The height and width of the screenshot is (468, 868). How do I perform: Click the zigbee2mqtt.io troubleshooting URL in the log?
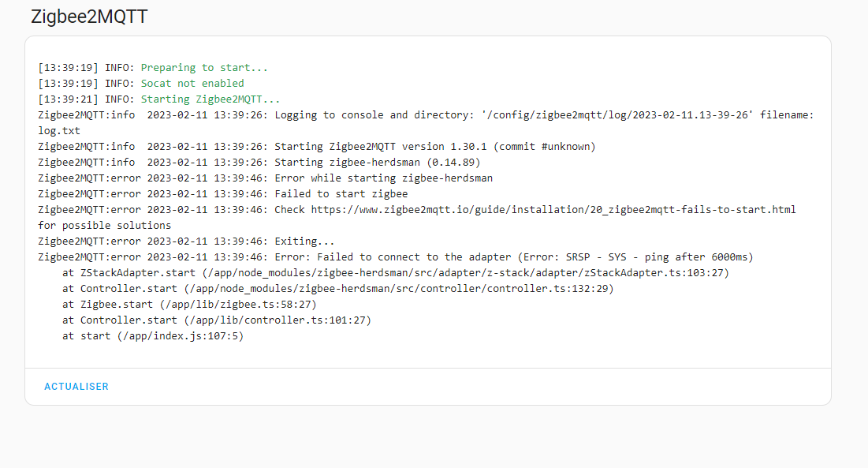coord(553,210)
